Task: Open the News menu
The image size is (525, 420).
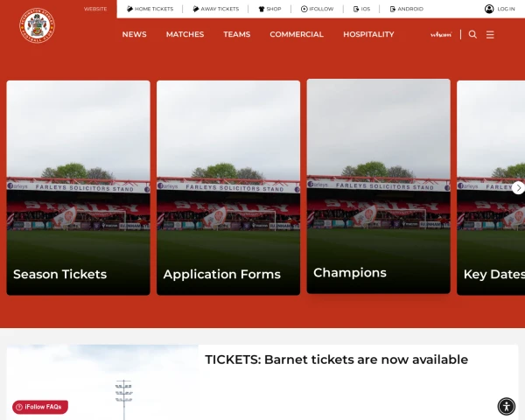Action: tap(134, 34)
